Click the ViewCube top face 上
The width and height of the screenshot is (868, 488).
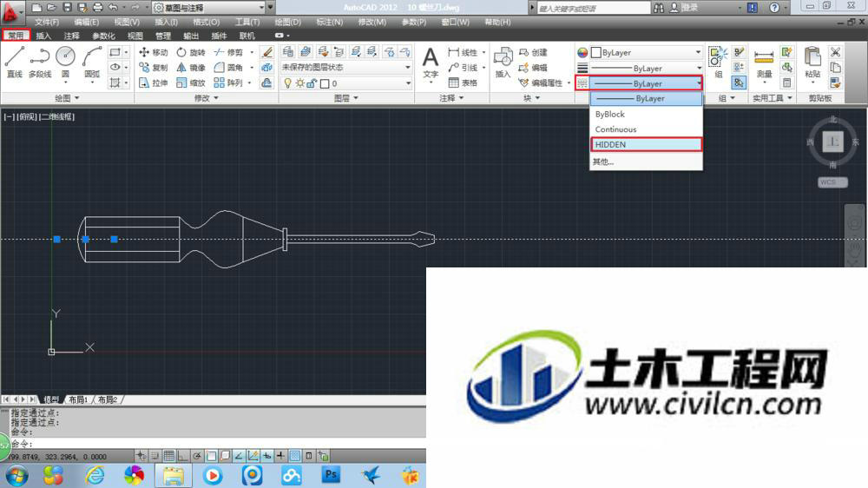point(833,142)
